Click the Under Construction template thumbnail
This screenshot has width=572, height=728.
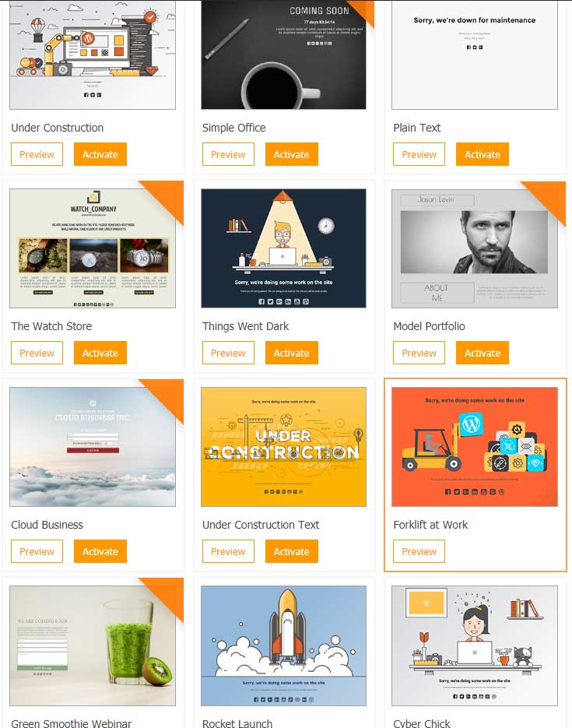pos(93,55)
